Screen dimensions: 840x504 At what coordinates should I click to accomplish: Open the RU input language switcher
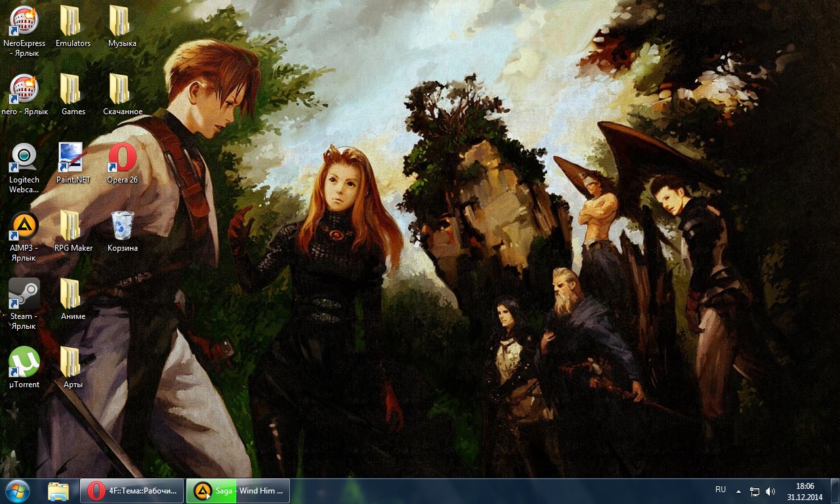721,490
